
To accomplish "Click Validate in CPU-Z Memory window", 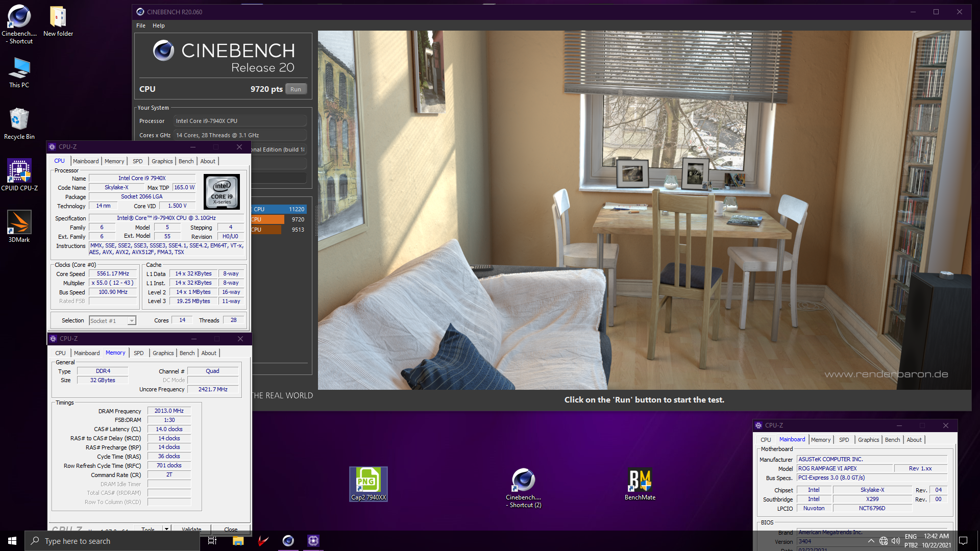I will [191, 529].
